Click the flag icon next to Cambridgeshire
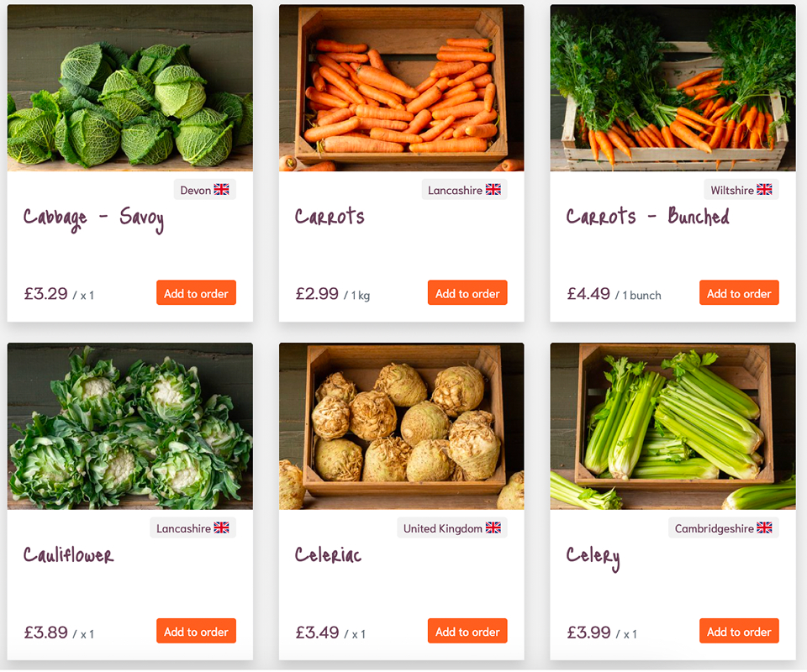 [764, 528]
